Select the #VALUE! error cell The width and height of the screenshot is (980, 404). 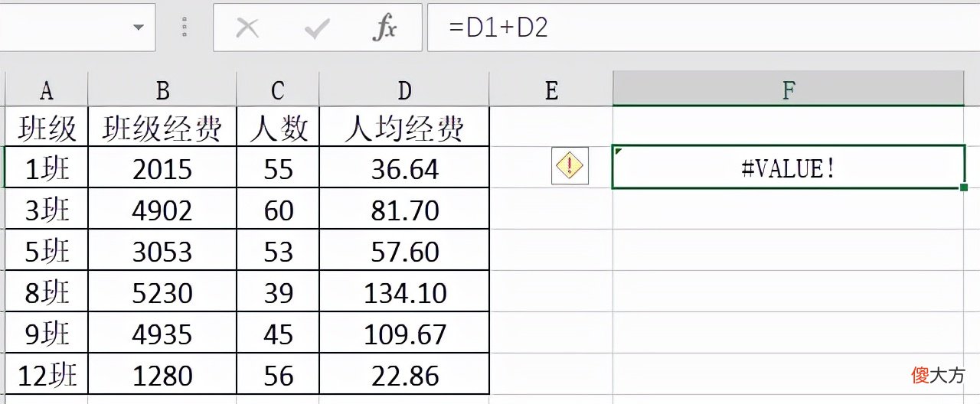click(788, 167)
